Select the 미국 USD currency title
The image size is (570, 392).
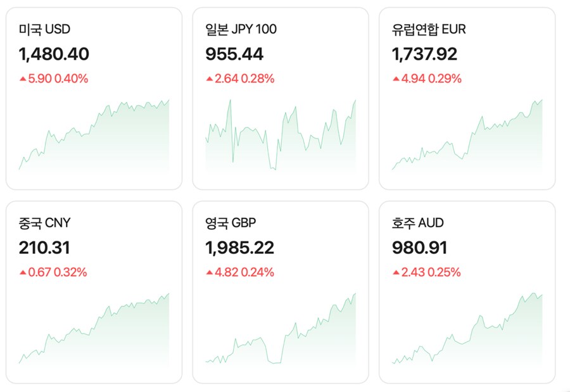[x=46, y=28]
